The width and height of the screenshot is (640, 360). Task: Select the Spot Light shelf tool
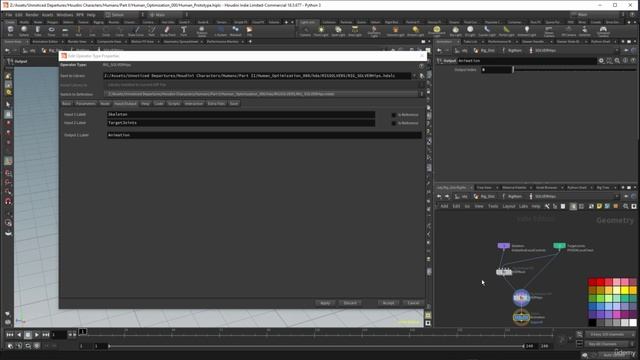(338, 31)
